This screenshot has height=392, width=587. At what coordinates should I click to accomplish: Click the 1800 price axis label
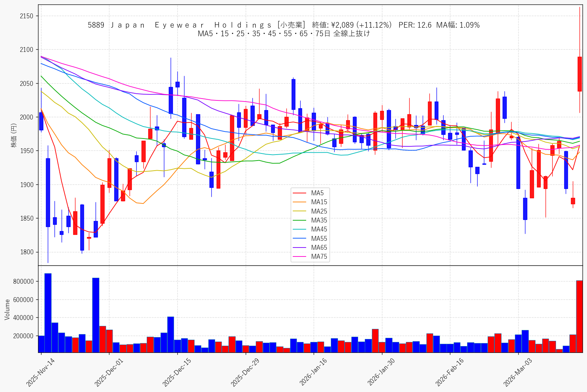point(27,252)
